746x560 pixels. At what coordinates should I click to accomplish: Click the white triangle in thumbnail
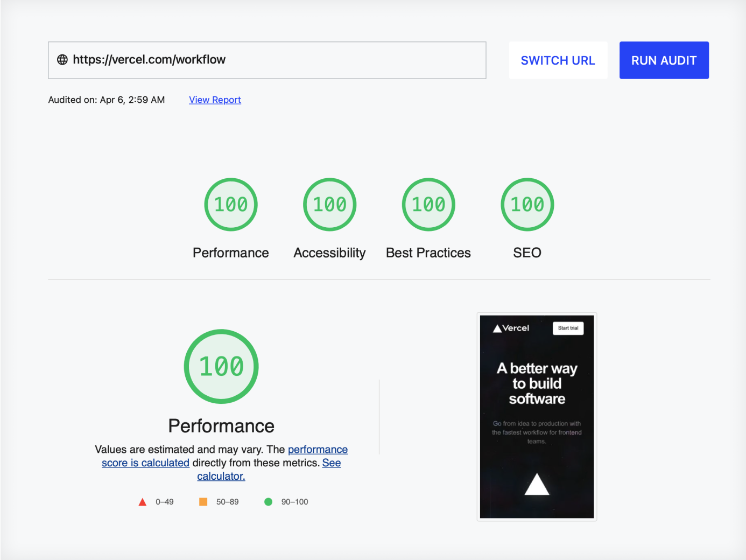point(537,484)
